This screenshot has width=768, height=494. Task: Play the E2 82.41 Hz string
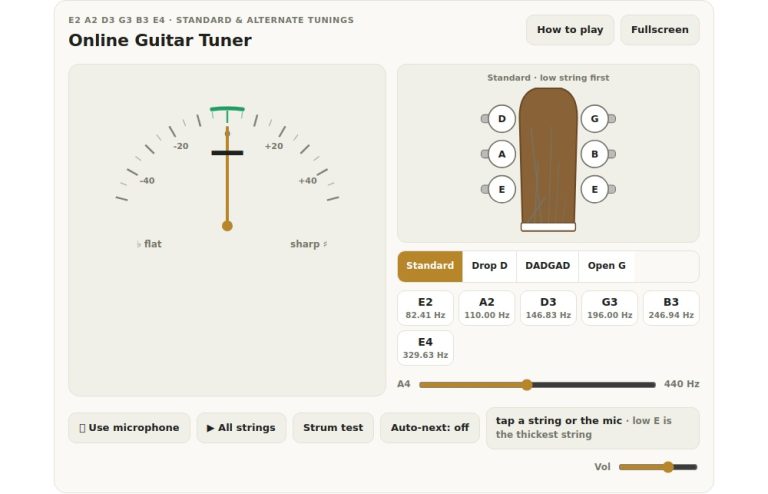425,308
